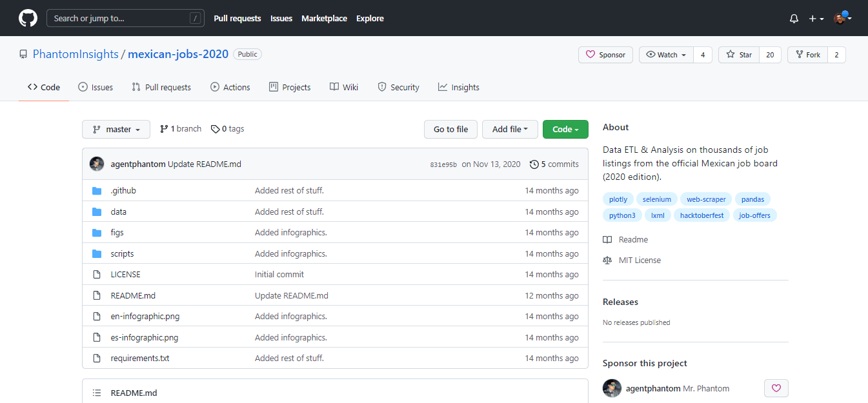
Task: Click the heart icon beside agentphantom sponsor
Action: tap(776, 388)
